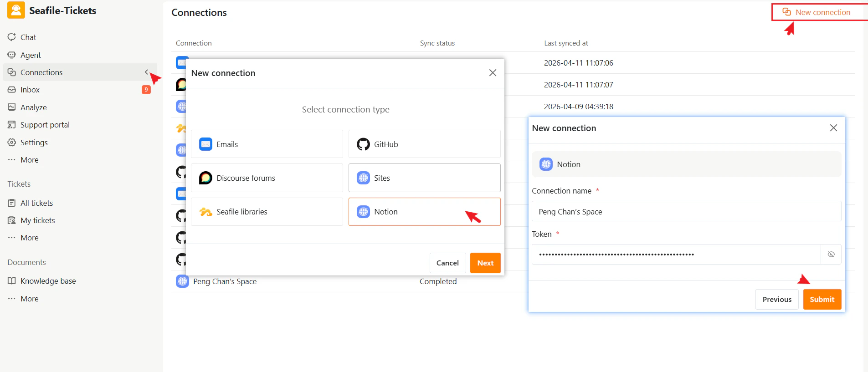Viewport: 868px width, 372px height.
Task: Click the Previous button
Action: [777, 299]
